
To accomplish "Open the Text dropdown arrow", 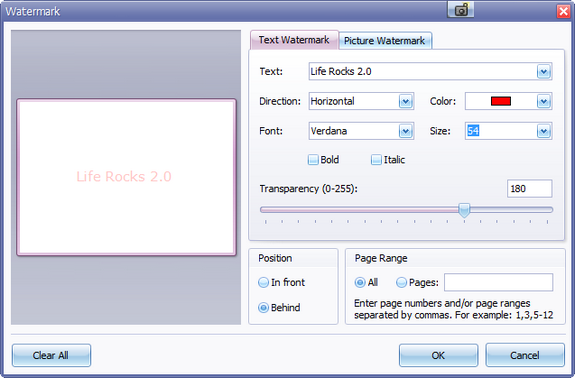I will [x=544, y=71].
